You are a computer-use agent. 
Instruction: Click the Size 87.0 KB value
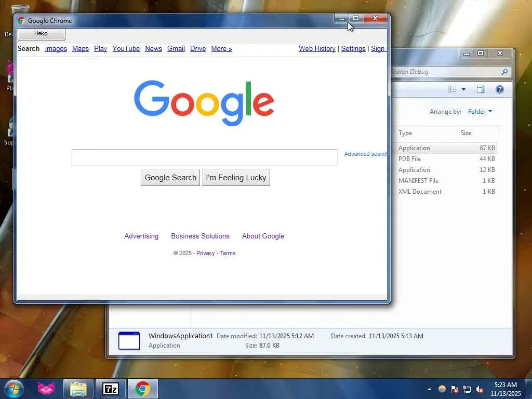pos(269,345)
